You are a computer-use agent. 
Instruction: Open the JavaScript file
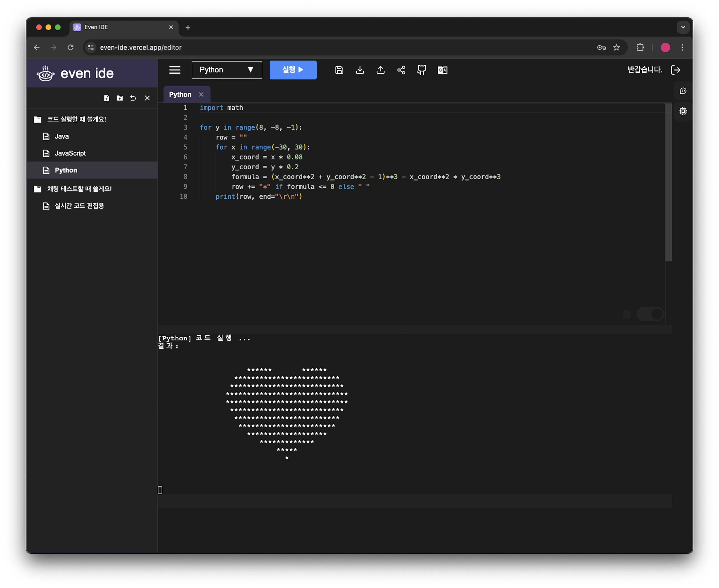92,153
